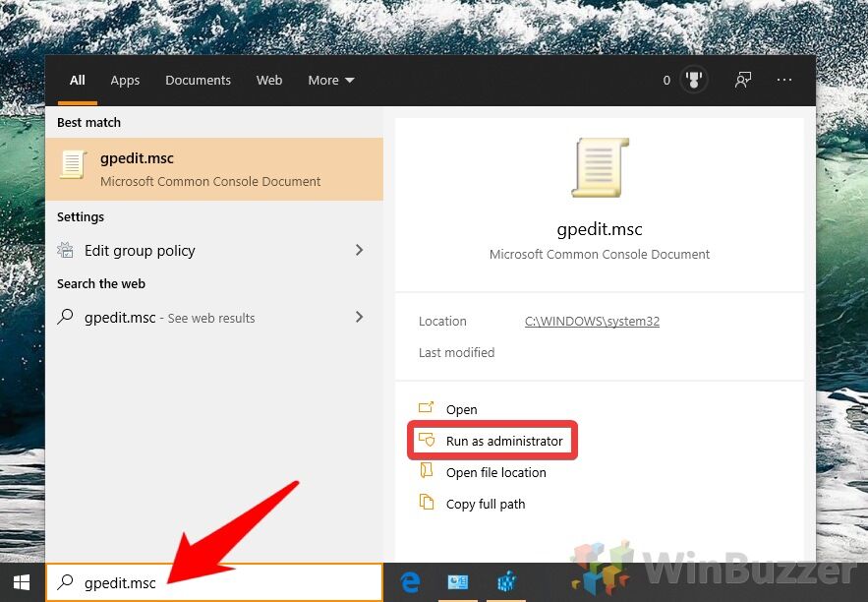Click the Open action icon

tap(427, 408)
